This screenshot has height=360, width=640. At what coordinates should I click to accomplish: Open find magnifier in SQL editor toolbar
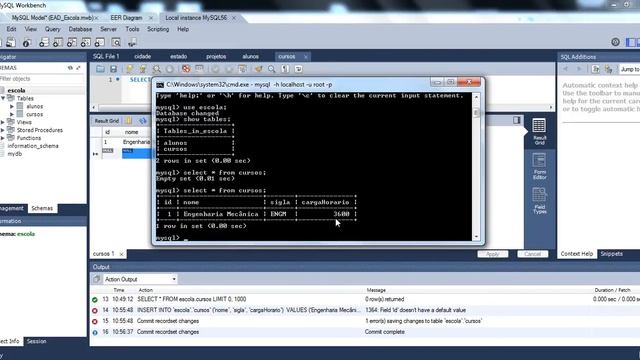pos(272,69)
